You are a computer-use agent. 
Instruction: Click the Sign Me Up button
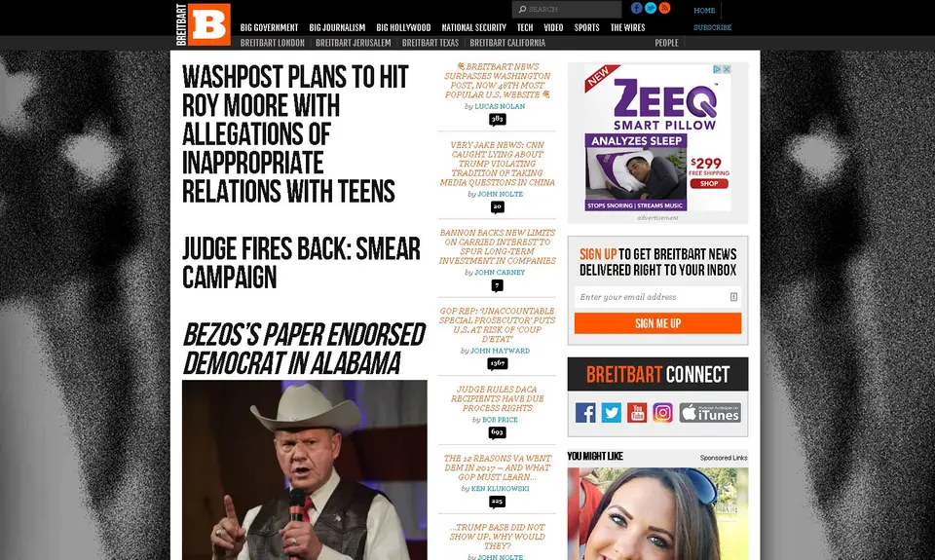[657, 323]
